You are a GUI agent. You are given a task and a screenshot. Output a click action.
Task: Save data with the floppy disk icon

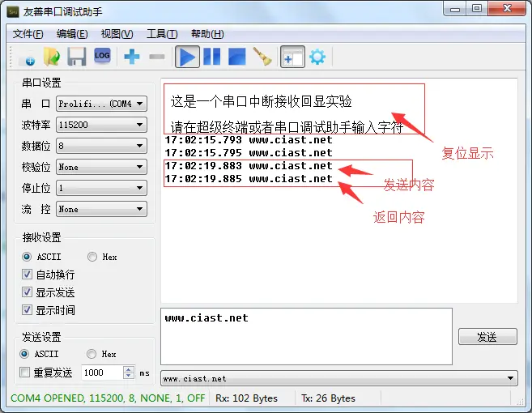point(77,57)
